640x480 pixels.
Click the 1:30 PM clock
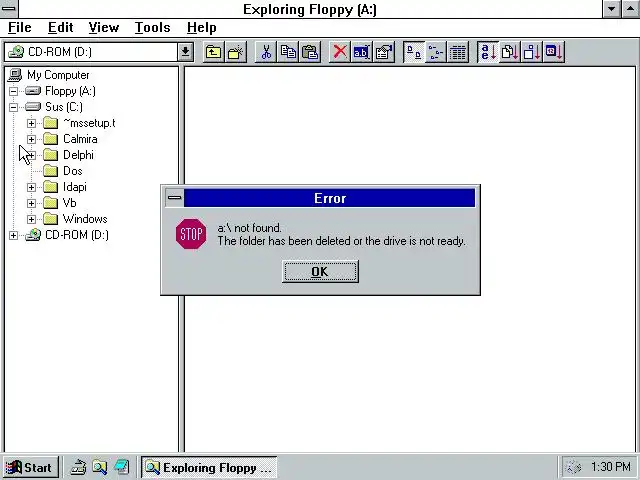[x=611, y=467]
